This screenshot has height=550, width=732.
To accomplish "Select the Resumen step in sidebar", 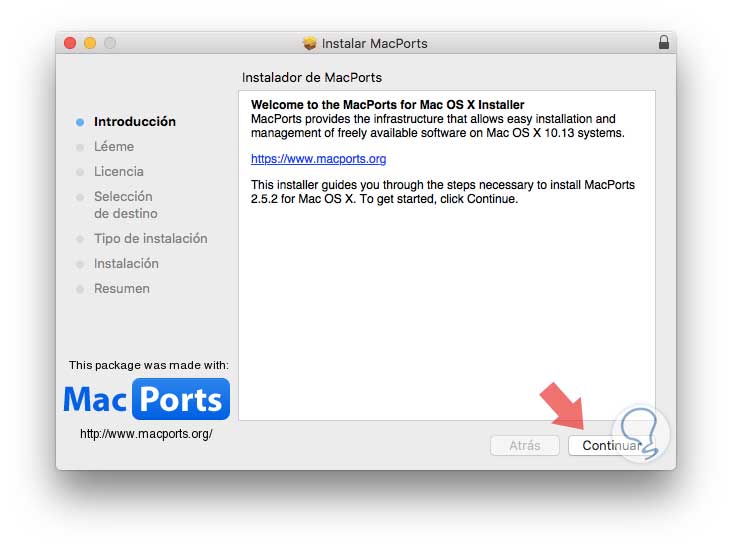I will point(121,289).
